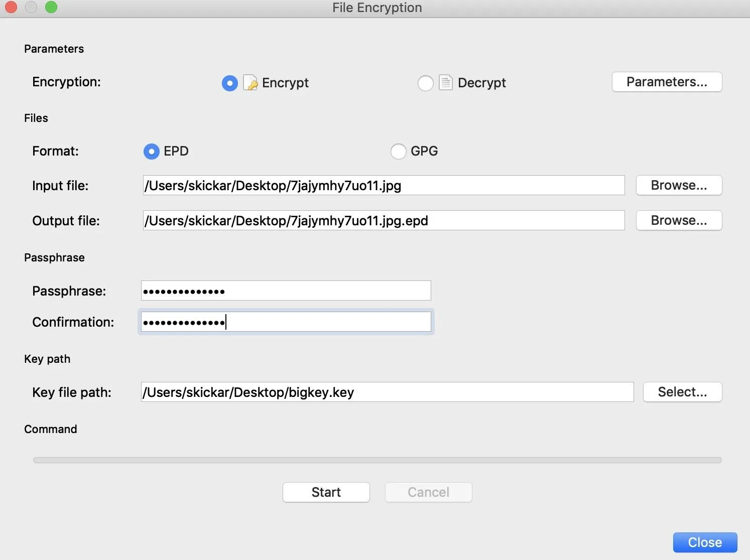This screenshot has width=750, height=560.
Task: Focus the Key file path field
Action: [x=387, y=392]
